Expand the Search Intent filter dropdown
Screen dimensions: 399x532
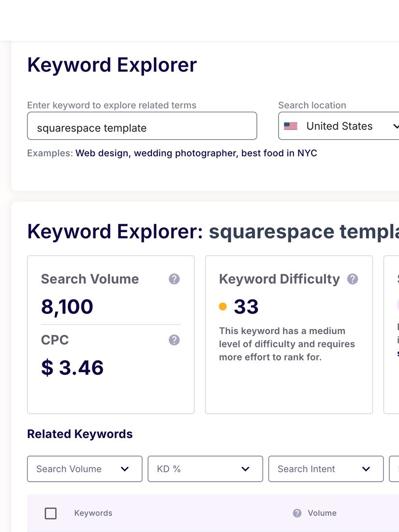325,469
